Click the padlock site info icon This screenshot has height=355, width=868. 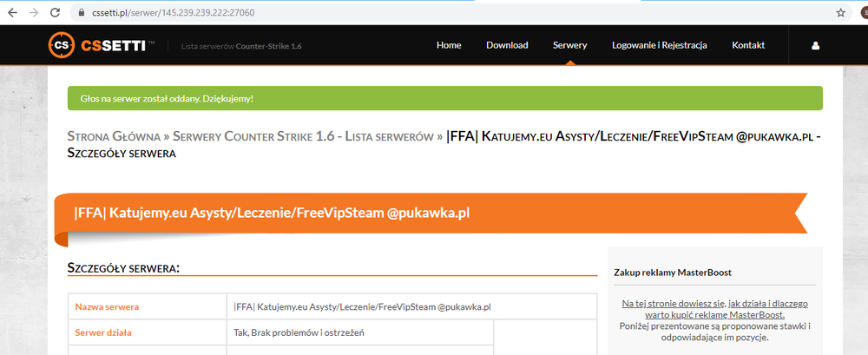tap(81, 12)
